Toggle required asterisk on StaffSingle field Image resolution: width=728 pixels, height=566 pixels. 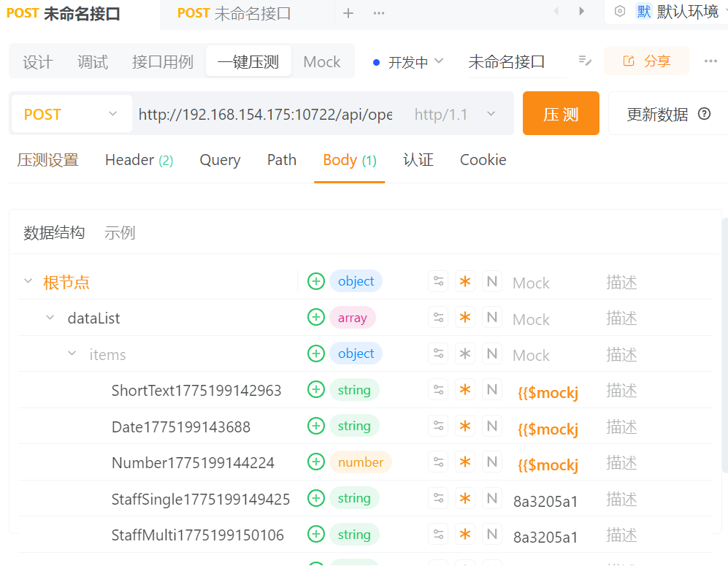click(x=465, y=498)
